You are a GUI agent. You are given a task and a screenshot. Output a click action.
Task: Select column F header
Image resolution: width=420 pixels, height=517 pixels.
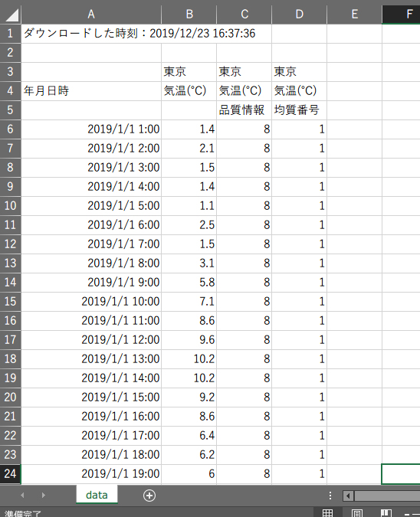401,15
